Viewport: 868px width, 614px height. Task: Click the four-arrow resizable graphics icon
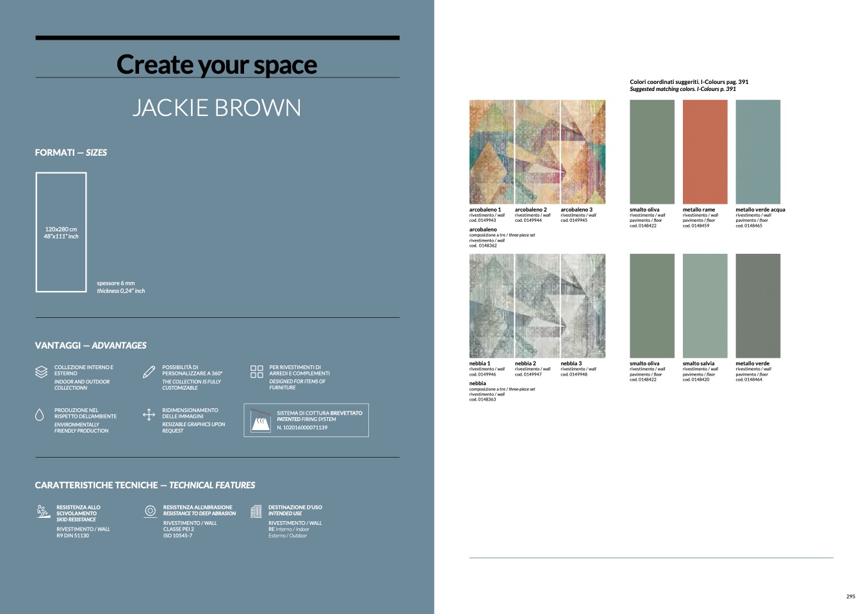149,415
